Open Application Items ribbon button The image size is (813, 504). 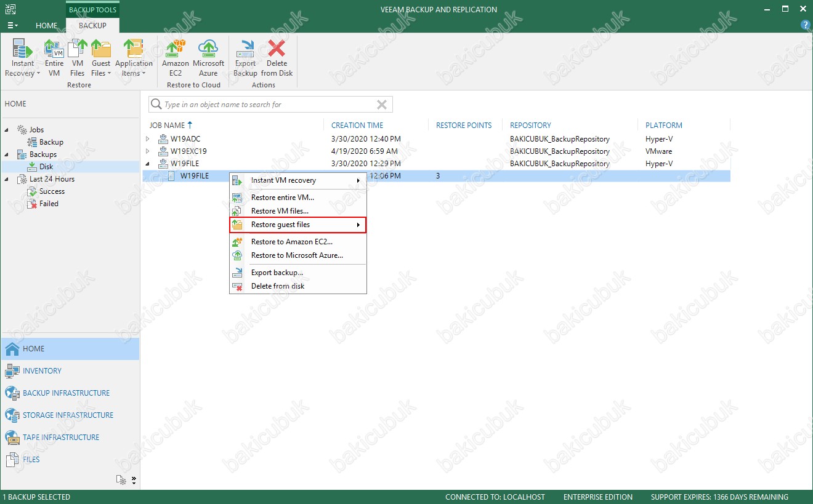point(134,58)
